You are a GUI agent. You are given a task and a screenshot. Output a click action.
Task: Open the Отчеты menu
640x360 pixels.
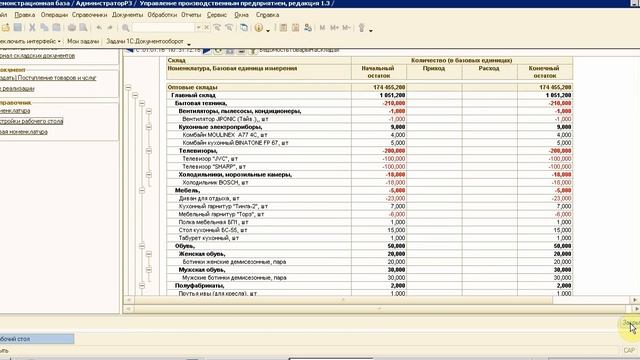click(191, 15)
